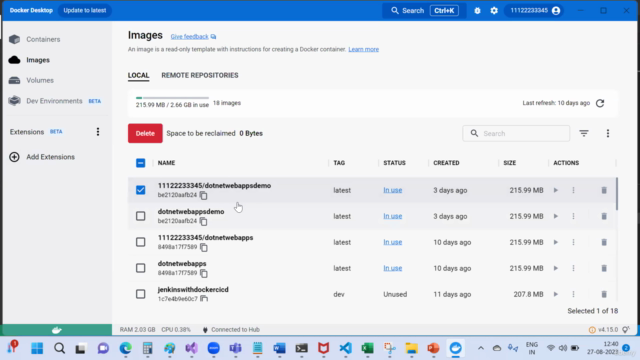The image size is (640, 360).
Task: Run the 11122233345/dotnetwebapps image
Action: click(x=556, y=242)
